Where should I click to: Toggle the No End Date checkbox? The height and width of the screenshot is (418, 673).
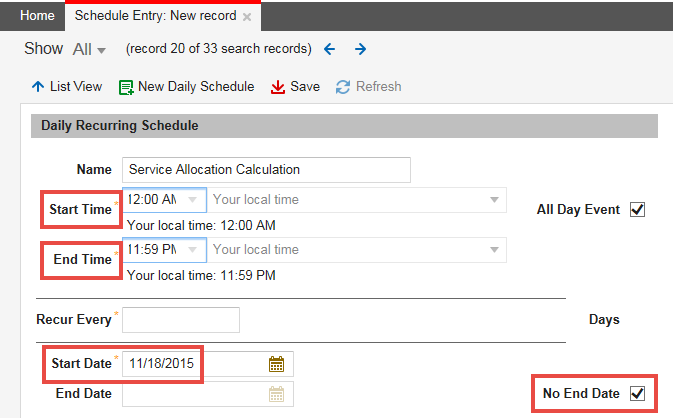coord(638,394)
